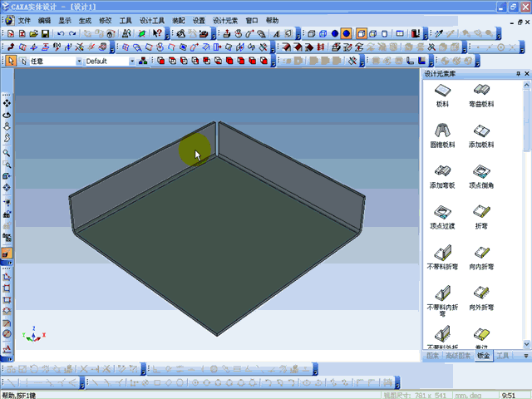The height and width of the screenshot is (399, 532).
Task: Close the 设计元素库 panel
Action: (x=526, y=74)
